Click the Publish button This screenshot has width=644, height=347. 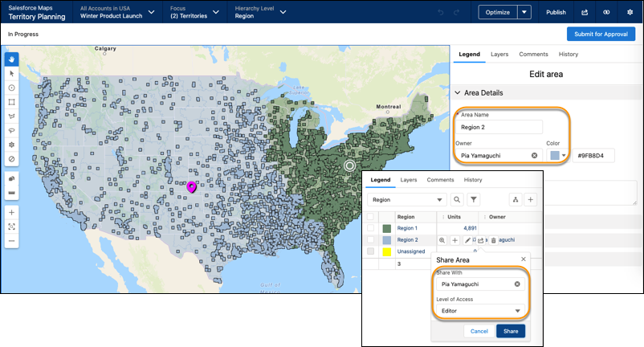coord(556,12)
